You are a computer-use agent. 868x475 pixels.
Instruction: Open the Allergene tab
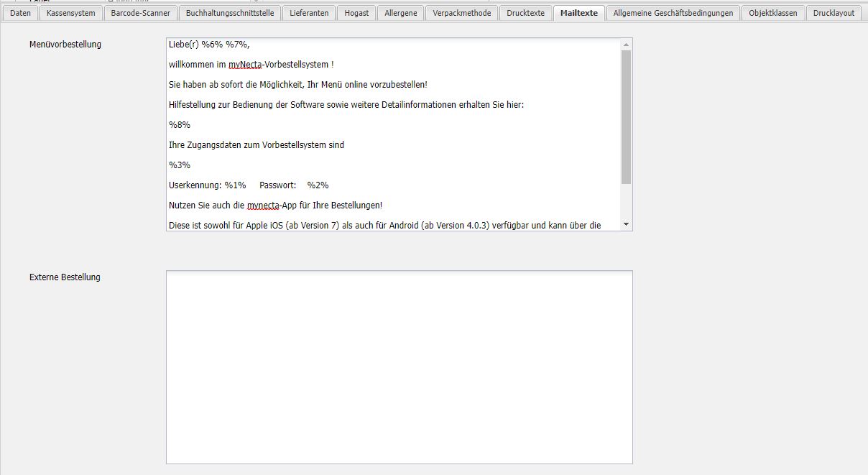400,13
